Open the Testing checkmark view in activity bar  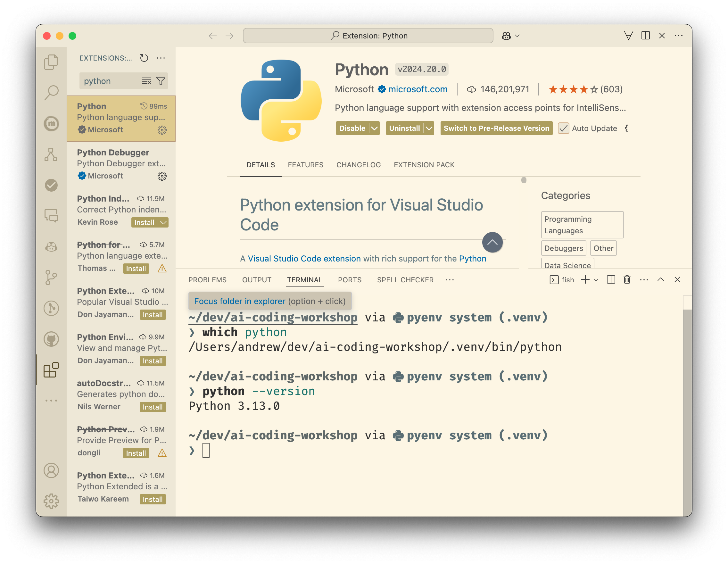coord(51,185)
